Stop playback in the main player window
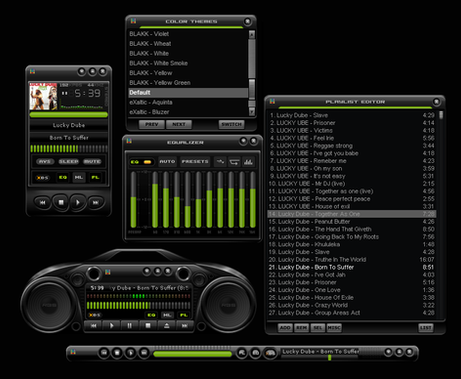Viewport: 461px width, 379px height. point(61,202)
